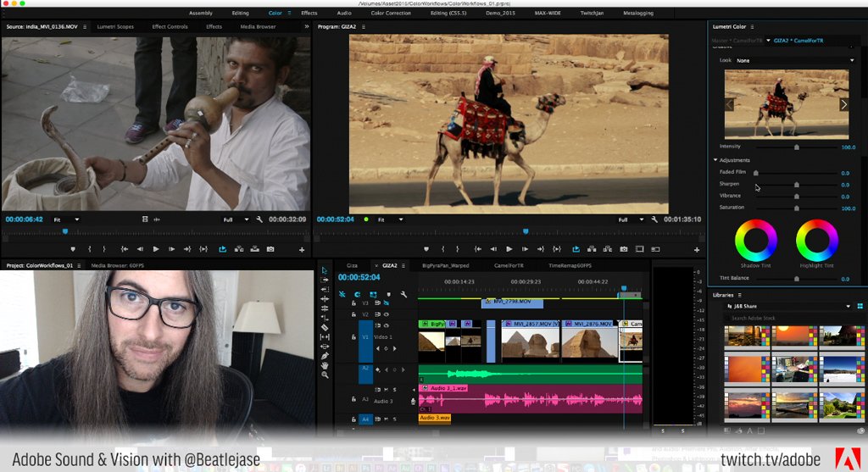Open the Look dropdown set to None

tap(795, 60)
